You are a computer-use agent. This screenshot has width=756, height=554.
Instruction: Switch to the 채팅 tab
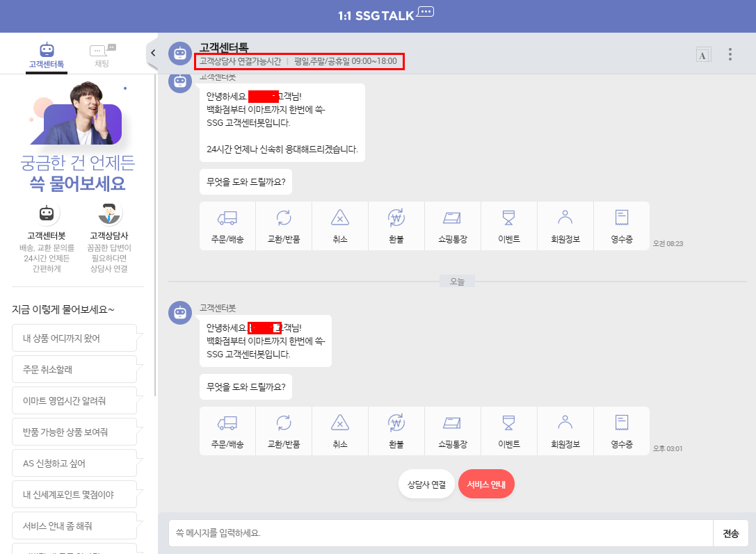pos(102,55)
